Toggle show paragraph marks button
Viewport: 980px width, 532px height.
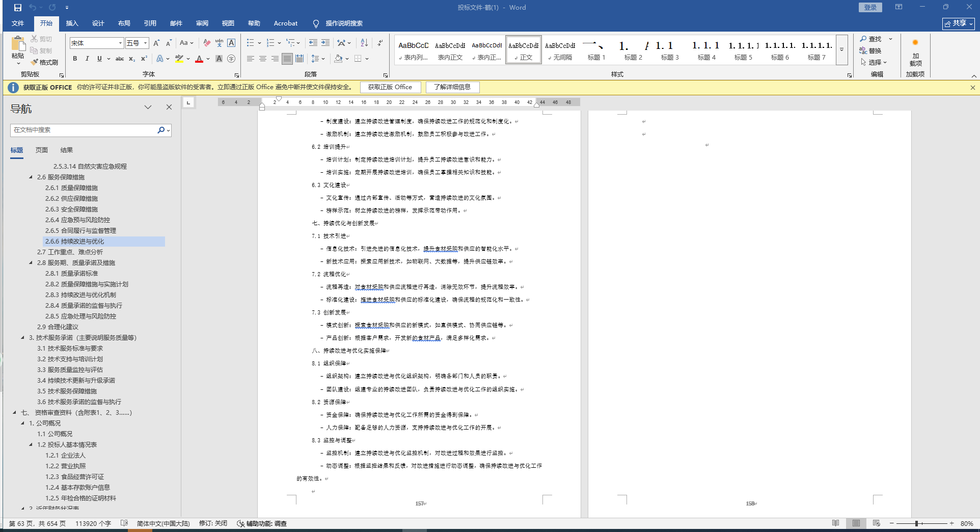tap(380, 43)
